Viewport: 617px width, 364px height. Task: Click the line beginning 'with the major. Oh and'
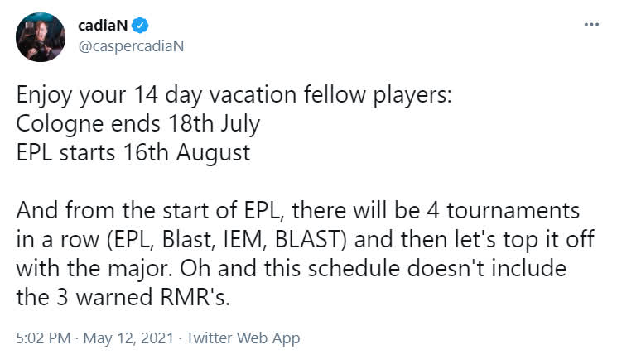[x=292, y=269]
